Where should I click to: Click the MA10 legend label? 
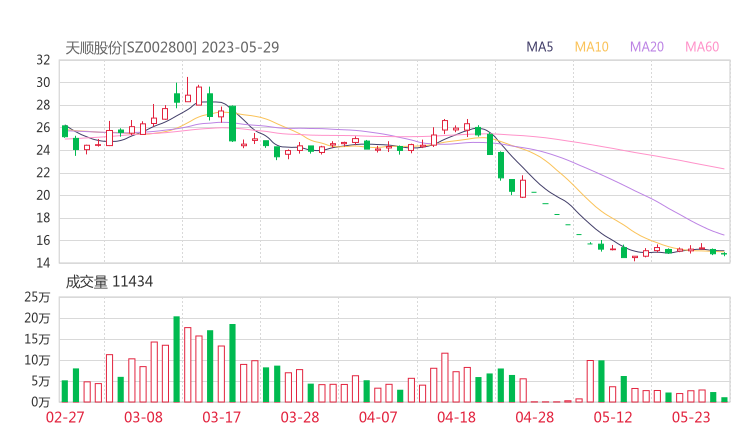(x=591, y=47)
